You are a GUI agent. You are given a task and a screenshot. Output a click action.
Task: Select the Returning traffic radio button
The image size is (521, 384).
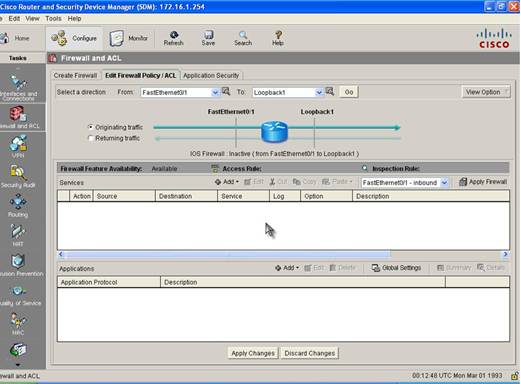tap(90, 138)
